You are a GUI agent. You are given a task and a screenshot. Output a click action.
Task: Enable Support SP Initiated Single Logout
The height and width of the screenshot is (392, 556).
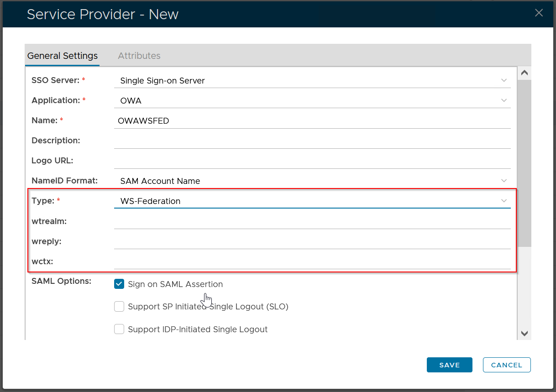119,307
